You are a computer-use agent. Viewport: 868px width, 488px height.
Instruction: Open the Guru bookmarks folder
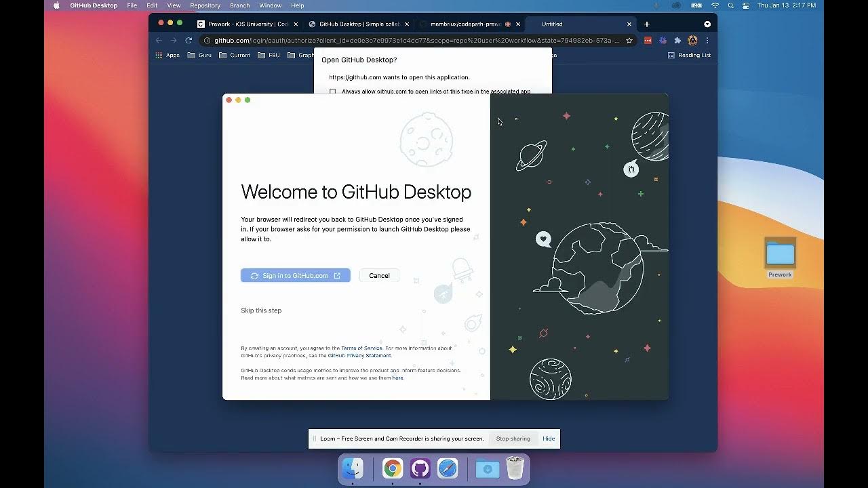199,55
